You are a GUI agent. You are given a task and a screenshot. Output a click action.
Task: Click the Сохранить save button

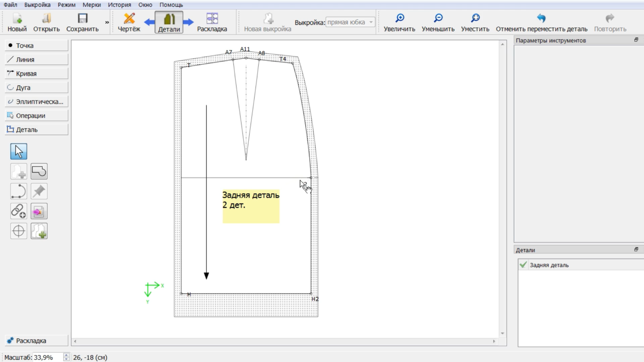pyautogui.click(x=82, y=22)
